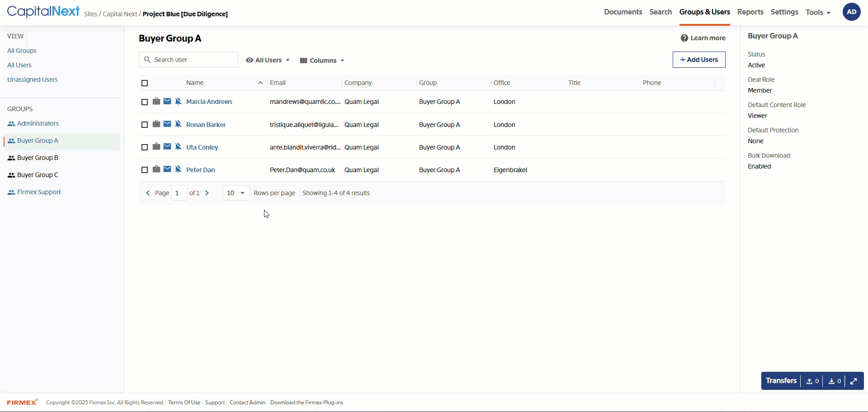Click Sites in breadcrumb

click(90, 14)
